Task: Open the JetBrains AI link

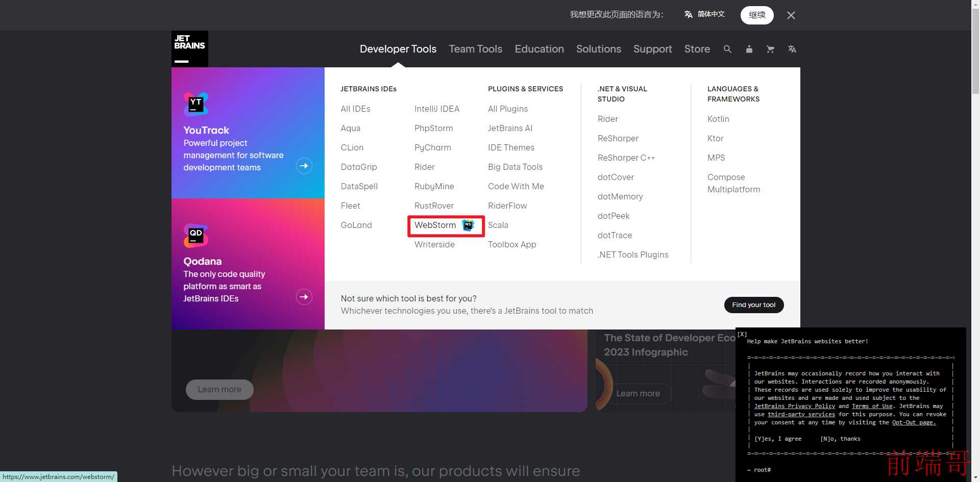Action: click(510, 128)
